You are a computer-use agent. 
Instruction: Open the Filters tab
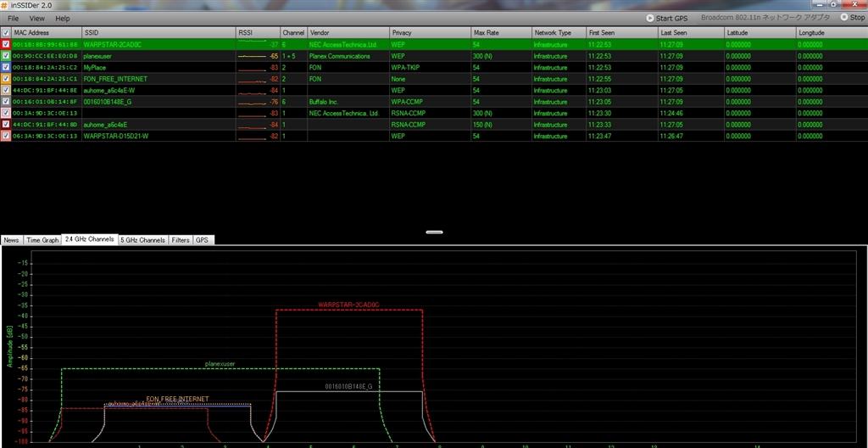pyautogui.click(x=181, y=240)
